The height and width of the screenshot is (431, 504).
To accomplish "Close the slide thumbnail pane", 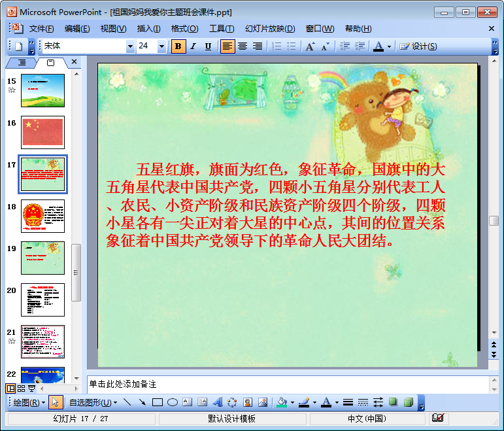I will [75, 61].
